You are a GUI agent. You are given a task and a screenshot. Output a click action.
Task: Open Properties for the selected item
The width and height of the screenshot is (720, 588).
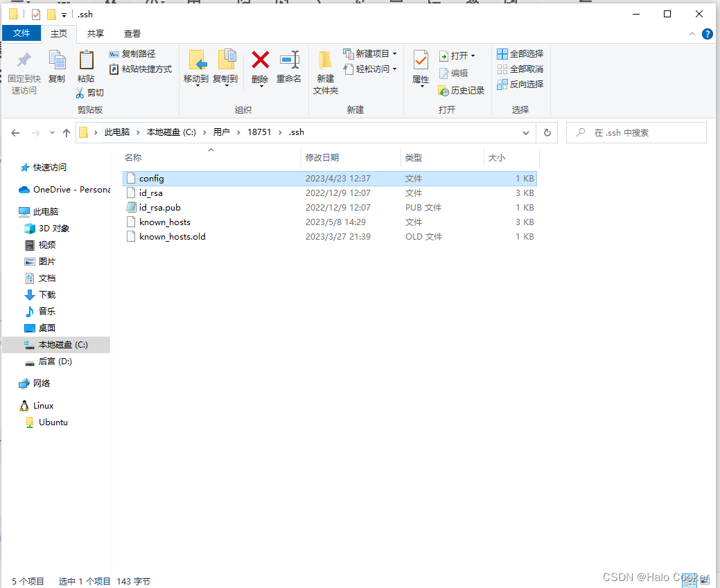[x=419, y=67]
